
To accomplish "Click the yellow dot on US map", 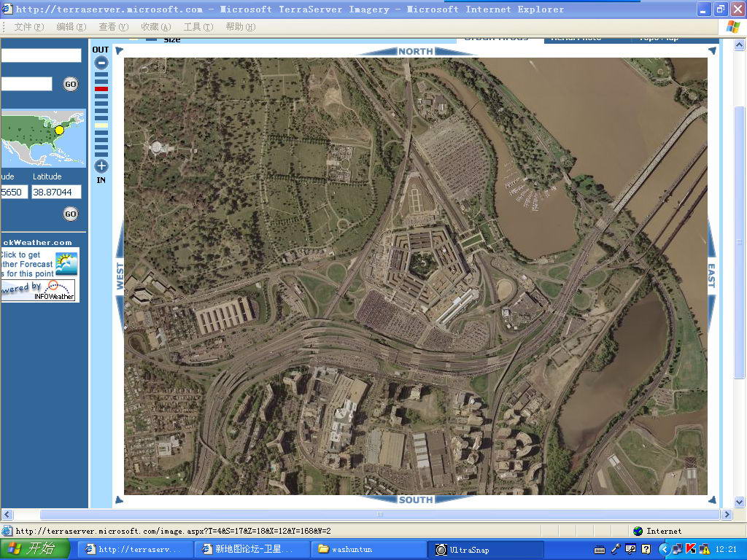I will coord(60,130).
